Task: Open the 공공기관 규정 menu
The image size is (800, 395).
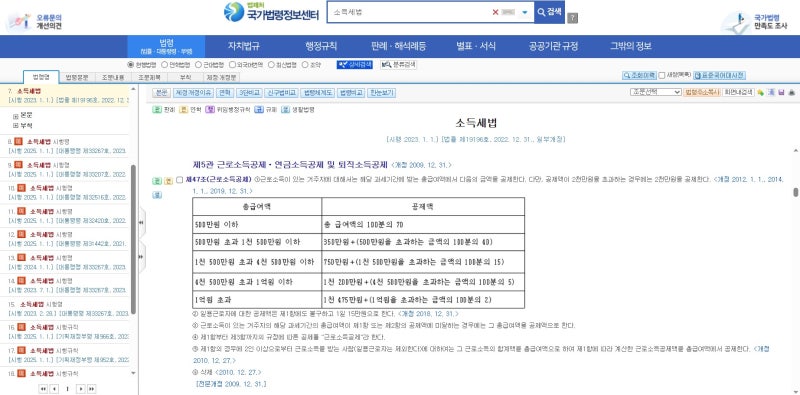Action: point(553,46)
